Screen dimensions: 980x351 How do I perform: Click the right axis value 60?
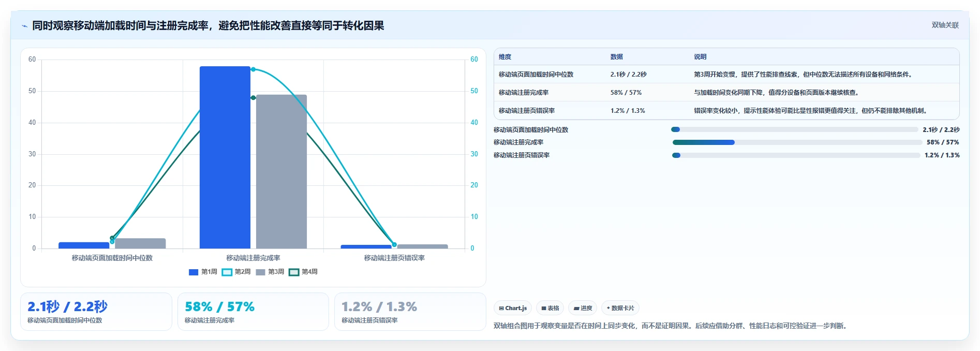[x=474, y=60]
